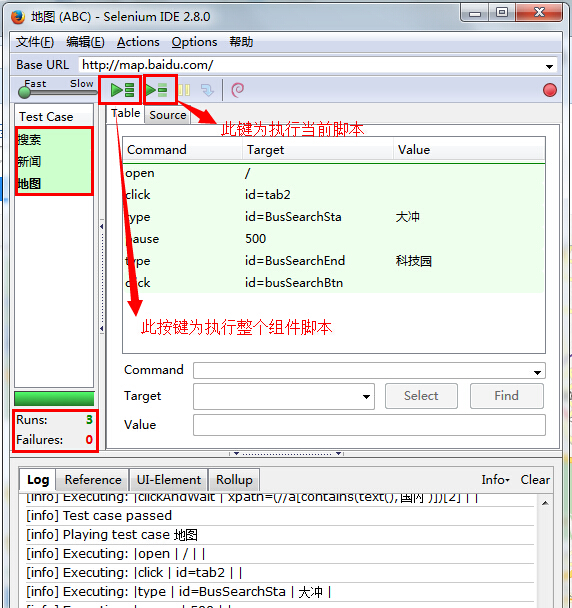Switch to the Table tab
Viewport: 572px width, 608px height.
125,113
